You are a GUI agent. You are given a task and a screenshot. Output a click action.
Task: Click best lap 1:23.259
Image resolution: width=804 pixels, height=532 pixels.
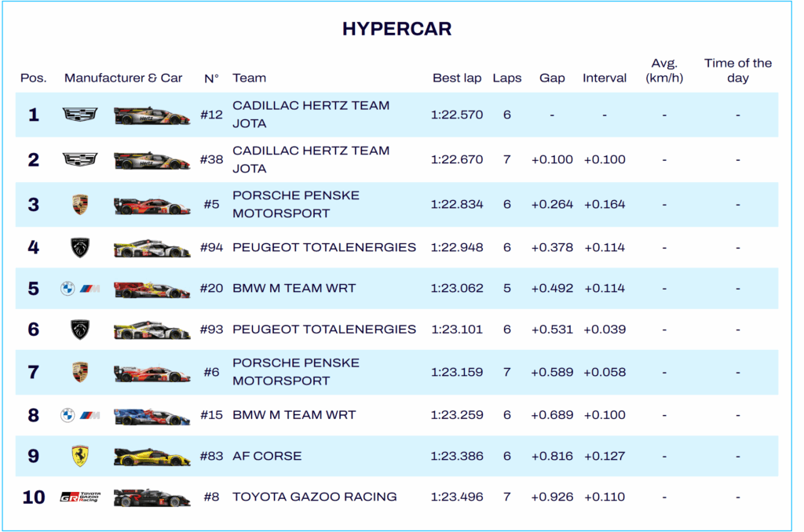click(457, 415)
